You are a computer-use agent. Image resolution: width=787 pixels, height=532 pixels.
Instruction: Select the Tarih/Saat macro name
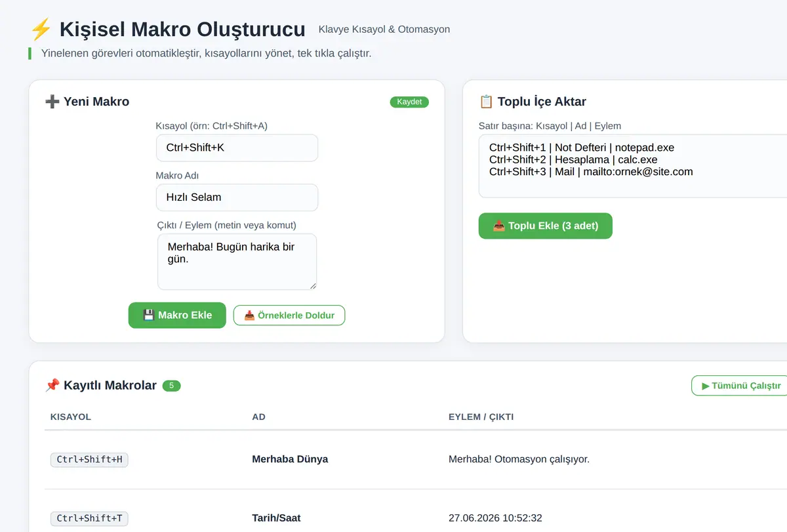[x=276, y=518]
